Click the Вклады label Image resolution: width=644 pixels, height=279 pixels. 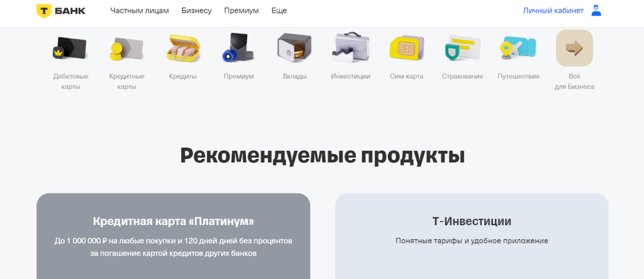click(294, 76)
